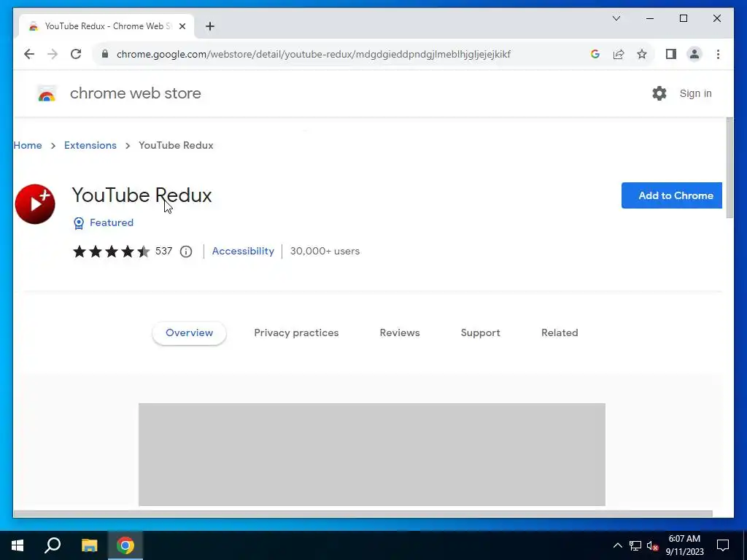Click the '537' rating count

click(x=163, y=251)
